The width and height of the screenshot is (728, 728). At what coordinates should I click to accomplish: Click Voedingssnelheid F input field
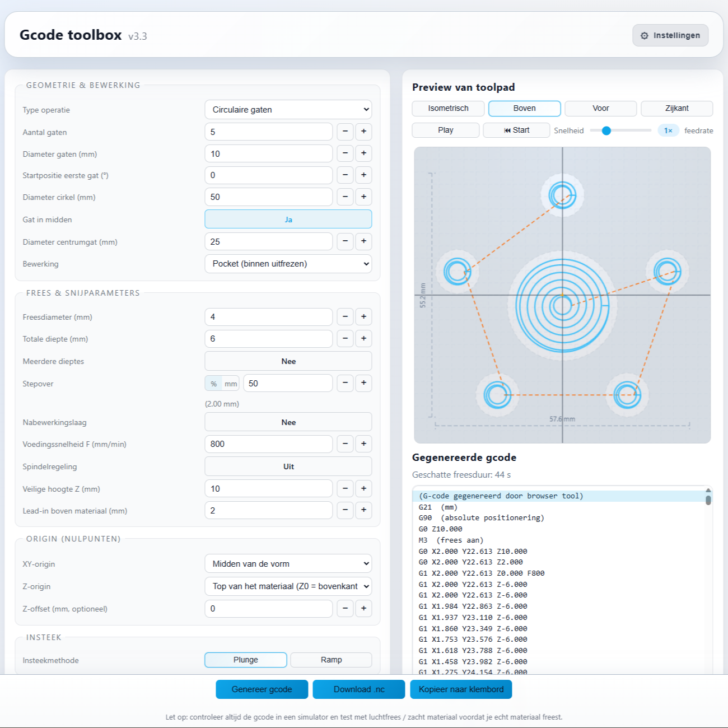[x=269, y=444]
